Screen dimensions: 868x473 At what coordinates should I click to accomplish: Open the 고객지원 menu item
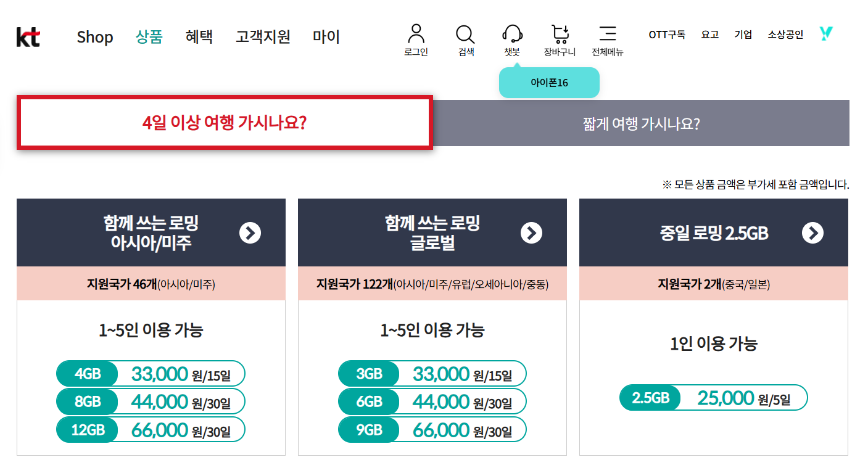point(263,37)
